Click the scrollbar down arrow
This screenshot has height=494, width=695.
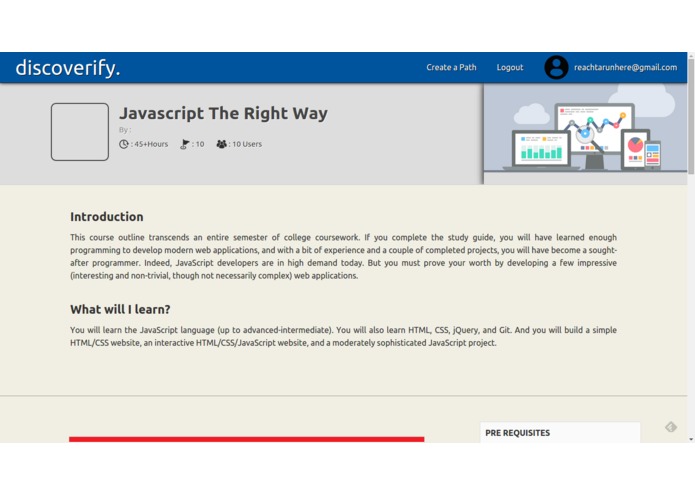click(691, 439)
